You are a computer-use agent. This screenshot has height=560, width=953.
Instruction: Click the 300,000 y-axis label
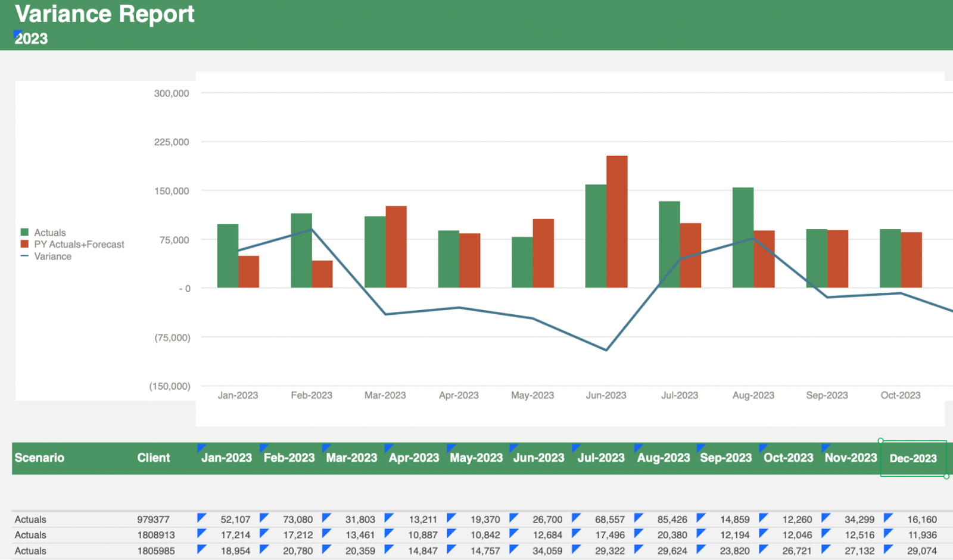172,93
